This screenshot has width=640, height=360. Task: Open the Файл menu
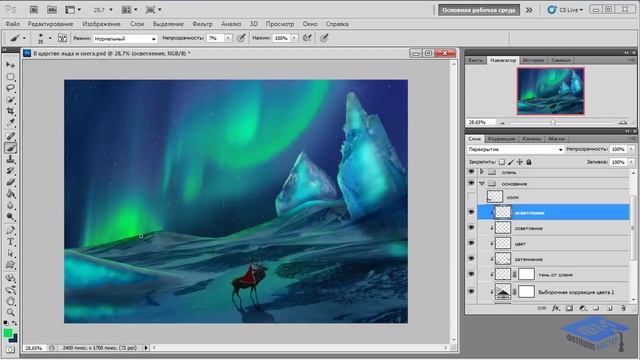[x=12, y=24]
